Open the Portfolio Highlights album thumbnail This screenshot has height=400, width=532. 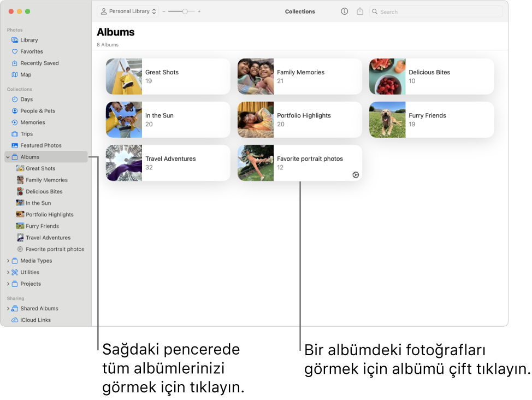coord(256,120)
